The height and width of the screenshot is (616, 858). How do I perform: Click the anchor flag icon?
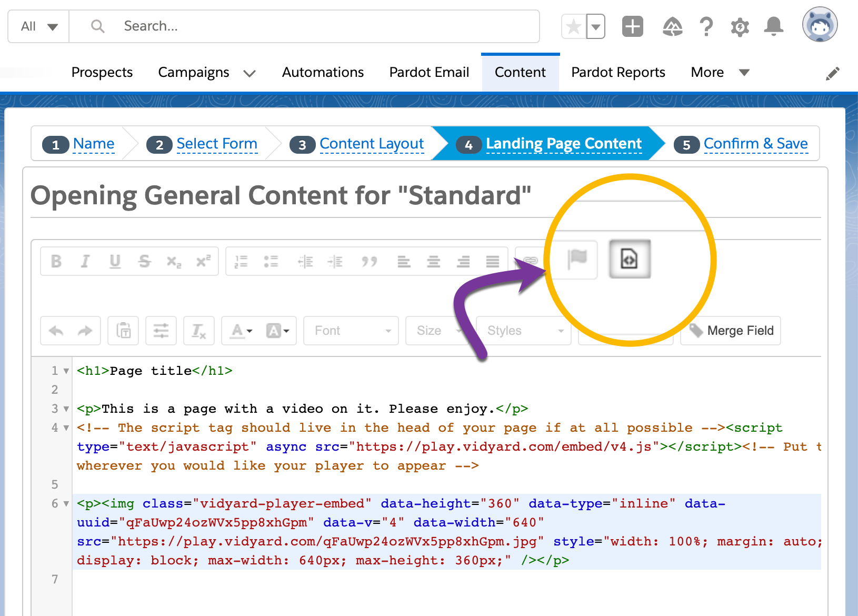(x=577, y=259)
